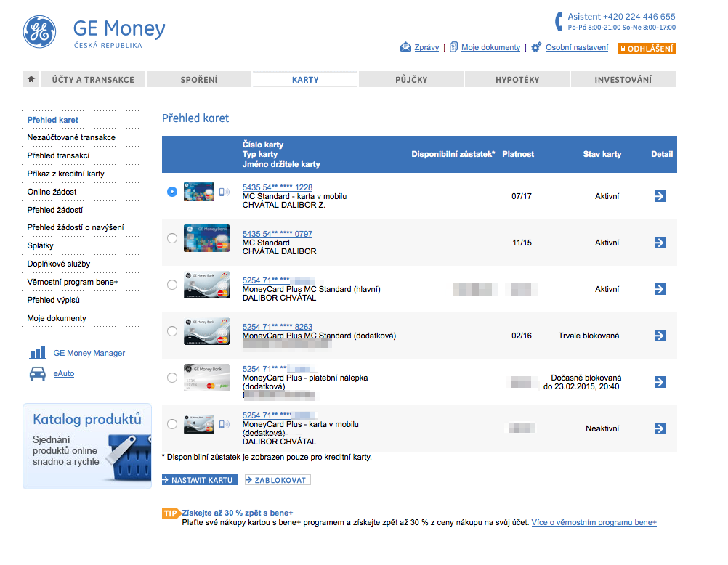Open card number link 5254 71** **** 8263
The width and height of the screenshot is (728, 565).
point(278,326)
